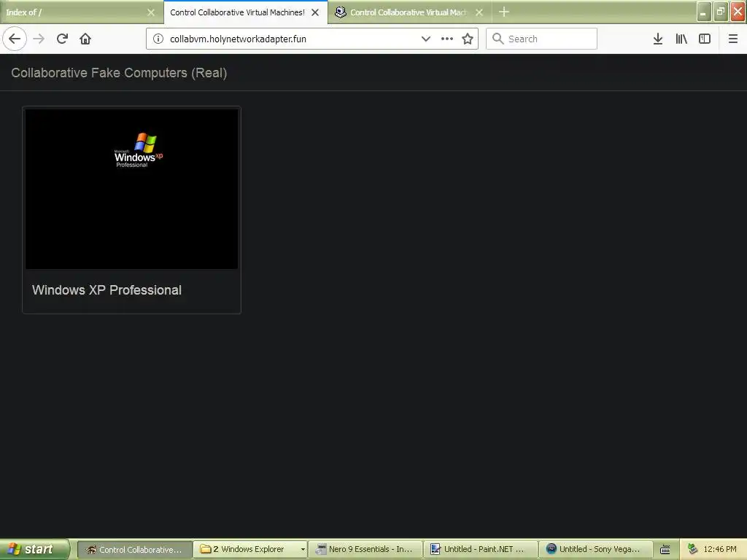Toggle the sidebar view icon

[705, 39]
